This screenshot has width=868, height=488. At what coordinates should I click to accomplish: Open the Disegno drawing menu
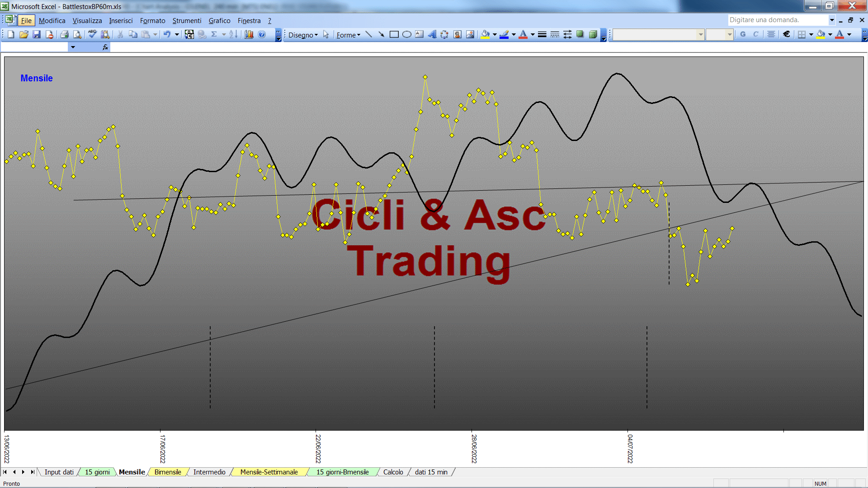pyautogui.click(x=303, y=35)
